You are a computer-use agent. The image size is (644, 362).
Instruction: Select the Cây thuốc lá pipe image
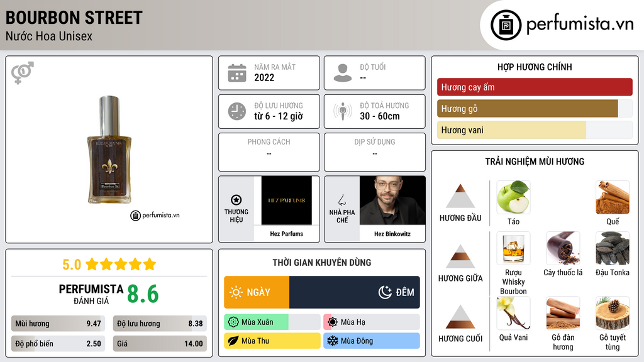(x=563, y=248)
